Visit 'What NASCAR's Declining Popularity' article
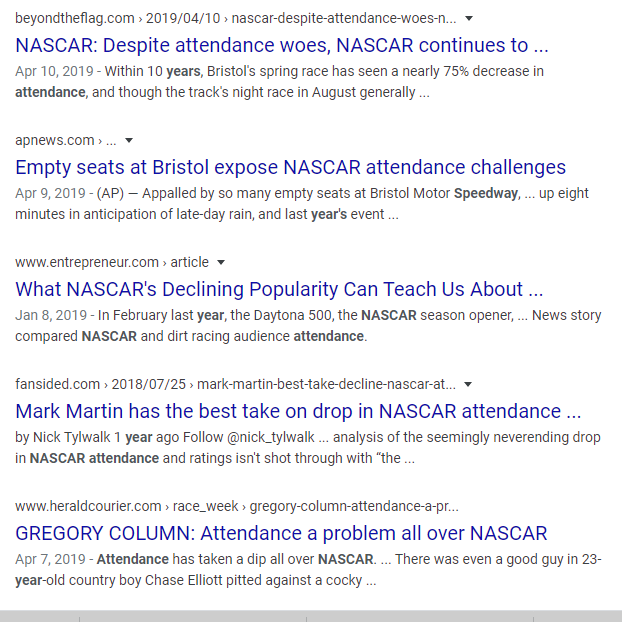Screen dimensions: 622x622 pos(279,290)
